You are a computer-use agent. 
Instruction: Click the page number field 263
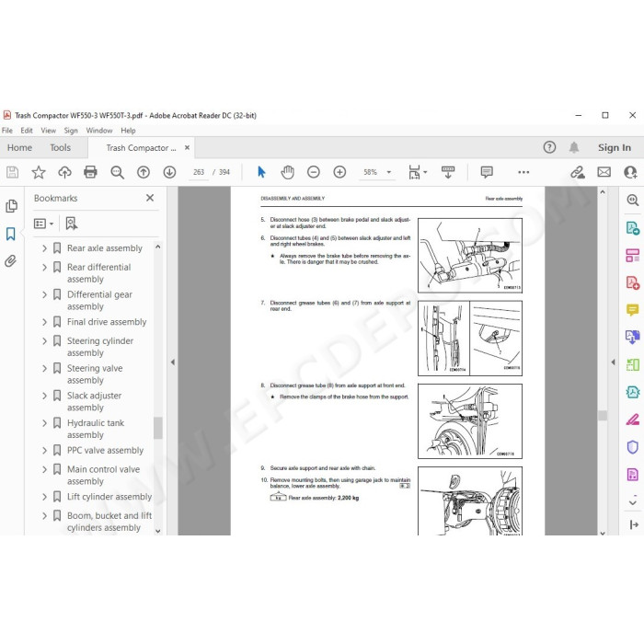point(199,172)
